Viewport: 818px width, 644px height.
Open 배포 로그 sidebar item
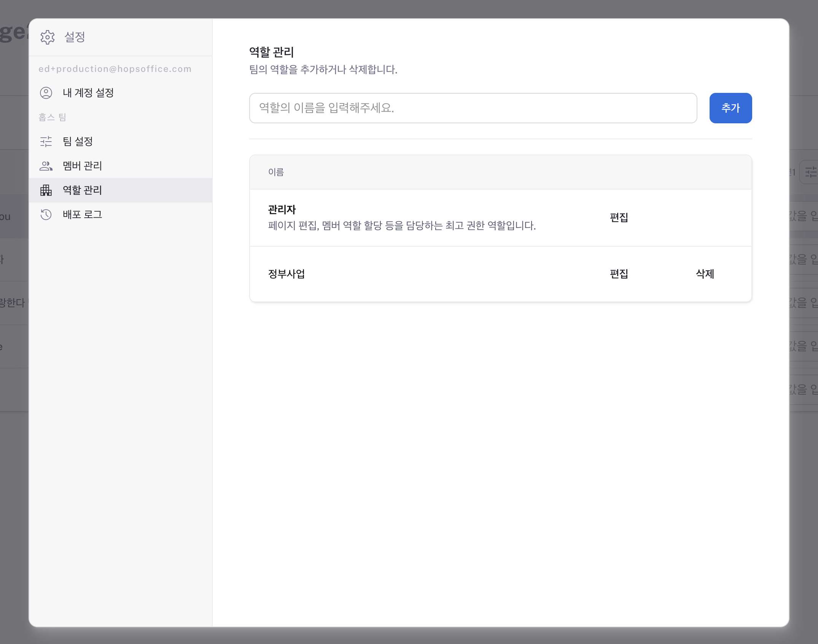(x=121, y=215)
